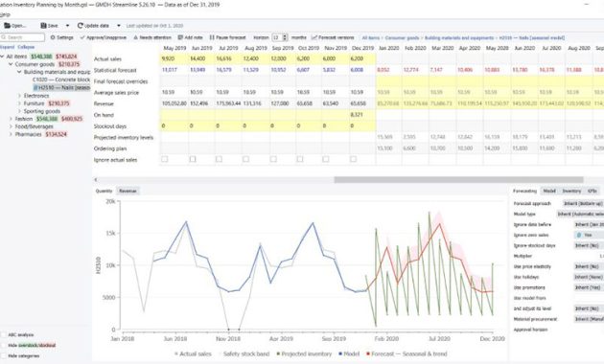The width and height of the screenshot is (604, 364).
Task: Open the Use price elasticity dropdown
Action: [x=589, y=266]
